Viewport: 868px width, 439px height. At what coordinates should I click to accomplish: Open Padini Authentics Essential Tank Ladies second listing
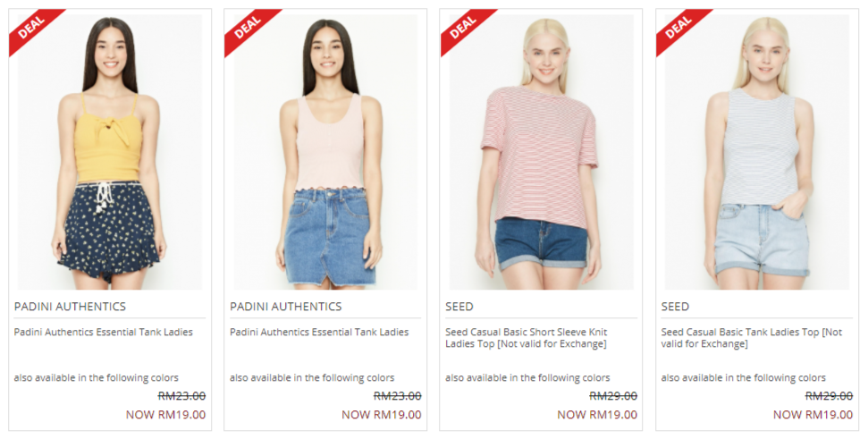(x=319, y=333)
